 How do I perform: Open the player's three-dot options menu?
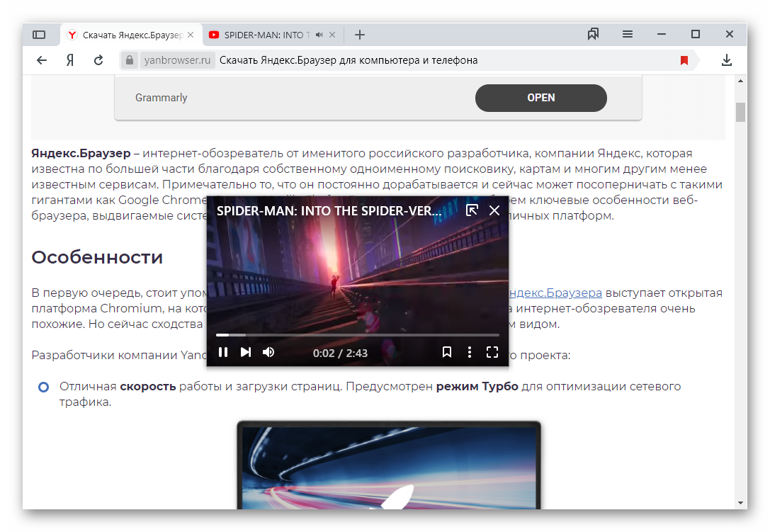(x=470, y=352)
